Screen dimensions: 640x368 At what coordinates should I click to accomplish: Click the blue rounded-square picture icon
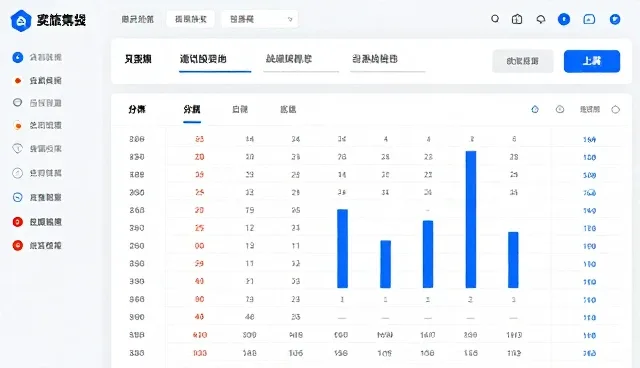tap(589, 19)
